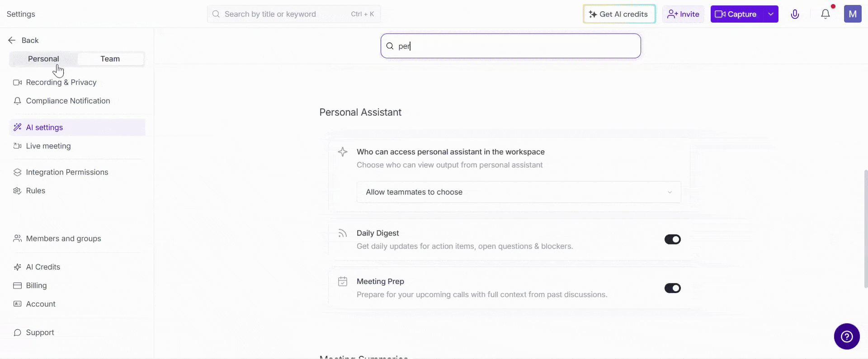Click the Compliance Notification bell icon

click(17, 101)
